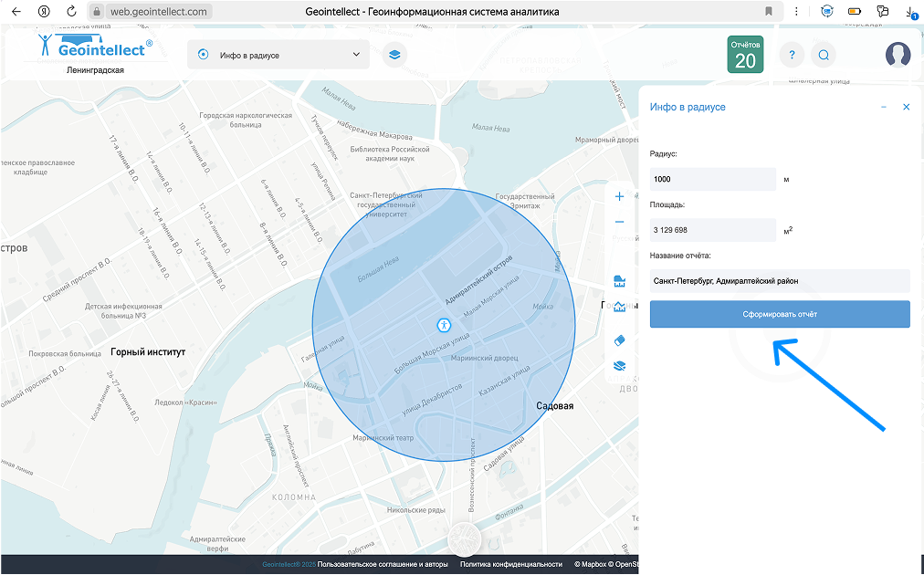Click the 'Радиус' input field with 1000
Image resolution: width=924 pixels, height=575 pixels.
712,179
